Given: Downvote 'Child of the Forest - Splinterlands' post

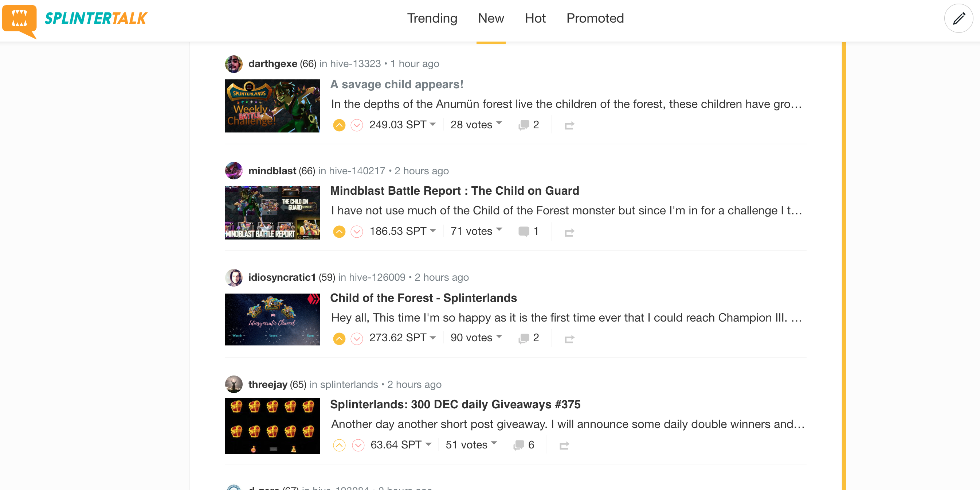Looking at the screenshot, I should click(357, 338).
